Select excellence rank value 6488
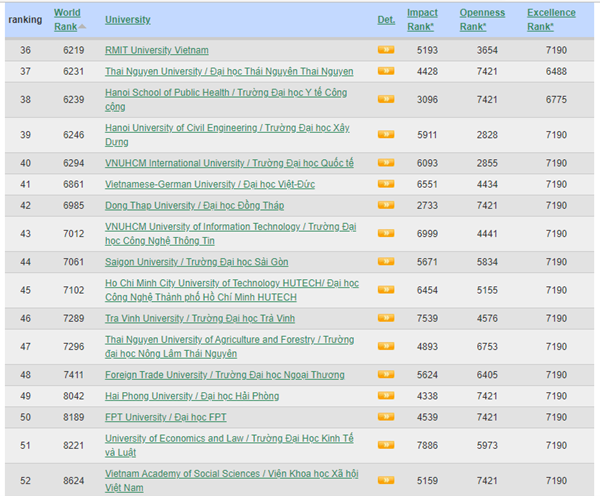 pos(556,71)
